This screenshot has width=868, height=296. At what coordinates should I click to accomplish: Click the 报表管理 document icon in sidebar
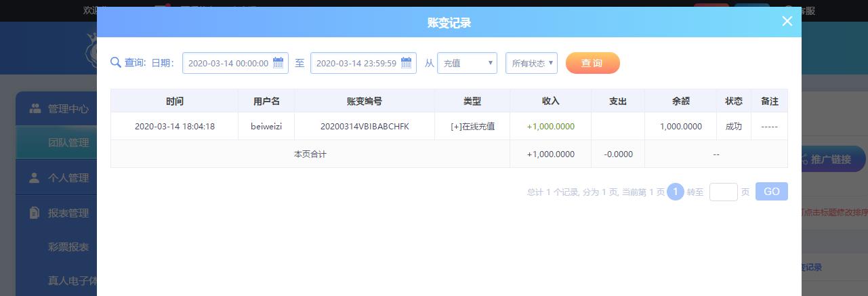pos(35,213)
